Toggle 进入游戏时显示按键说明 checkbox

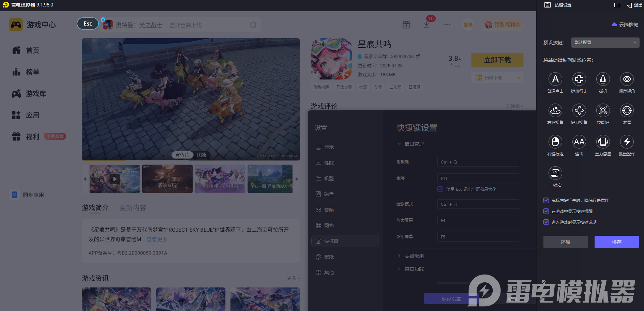click(546, 222)
